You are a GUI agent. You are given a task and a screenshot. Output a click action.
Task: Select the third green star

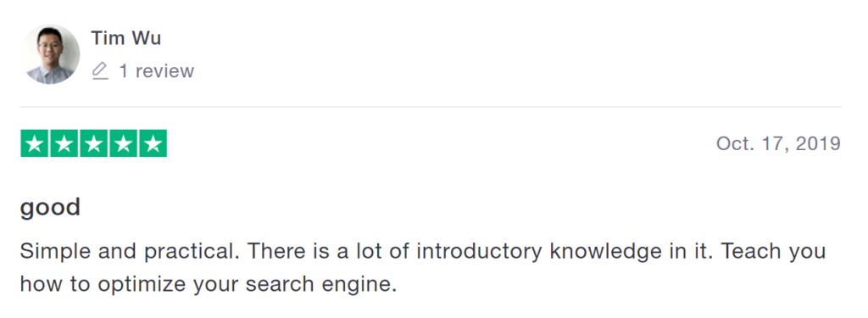coord(93,143)
